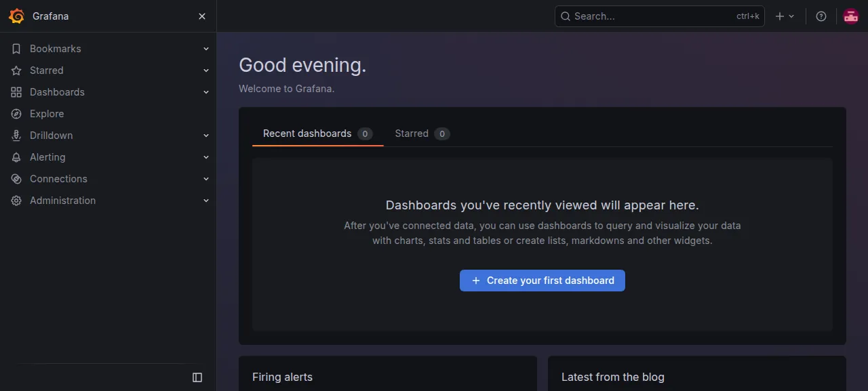Click the Connections icon in the sidebar

[x=16, y=179]
